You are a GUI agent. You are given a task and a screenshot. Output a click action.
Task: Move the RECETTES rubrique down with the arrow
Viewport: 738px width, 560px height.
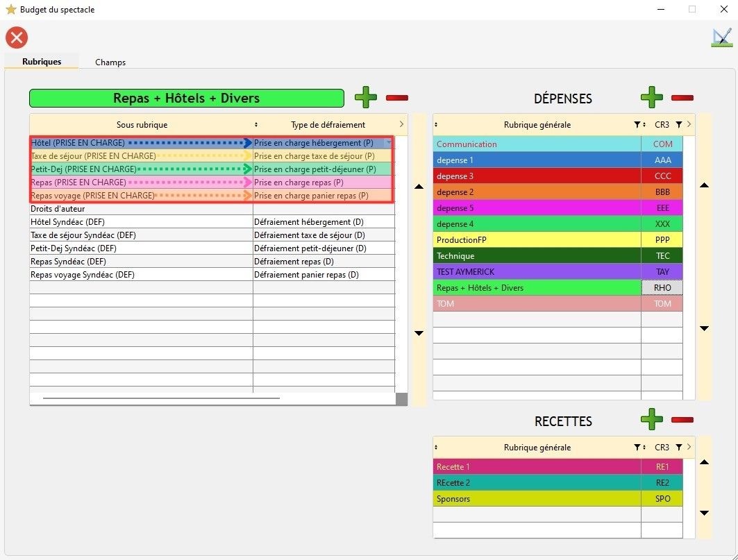coord(704,513)
